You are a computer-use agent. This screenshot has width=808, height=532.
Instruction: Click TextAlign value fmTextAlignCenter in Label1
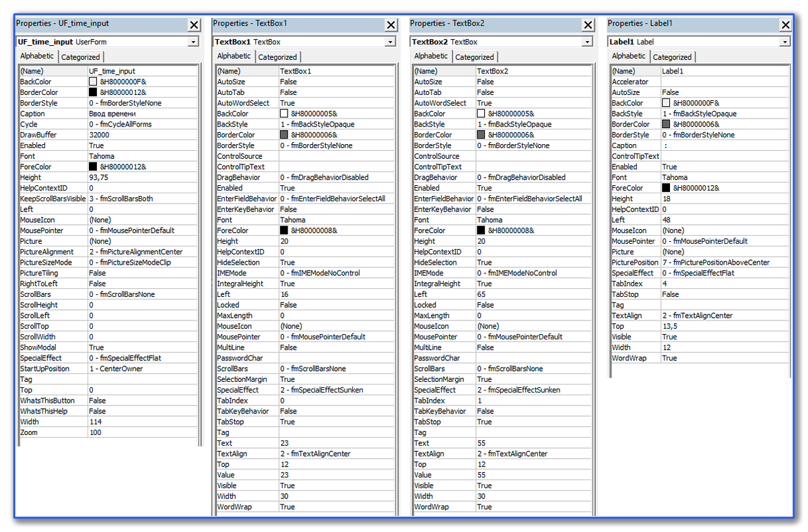coord(725,315)
